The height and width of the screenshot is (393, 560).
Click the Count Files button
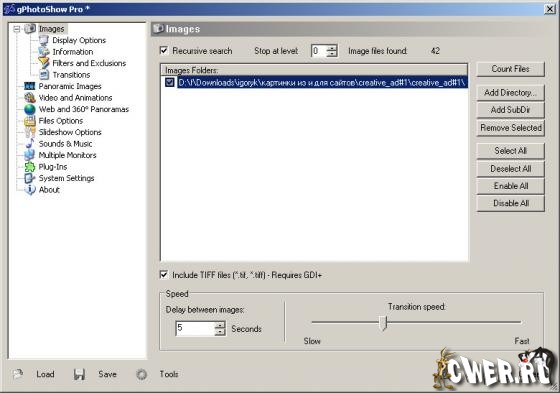510,69
